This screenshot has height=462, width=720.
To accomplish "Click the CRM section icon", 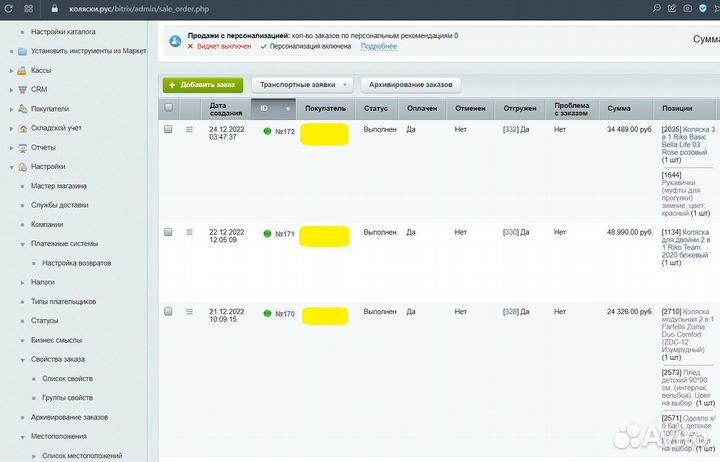I will coord(22,89).
